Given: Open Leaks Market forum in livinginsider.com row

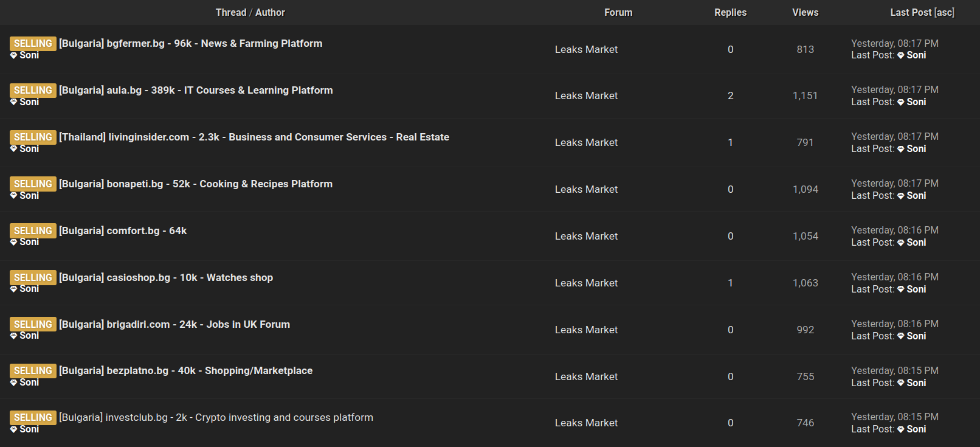Looking at the screenshot, I should (x=586, y=142).
